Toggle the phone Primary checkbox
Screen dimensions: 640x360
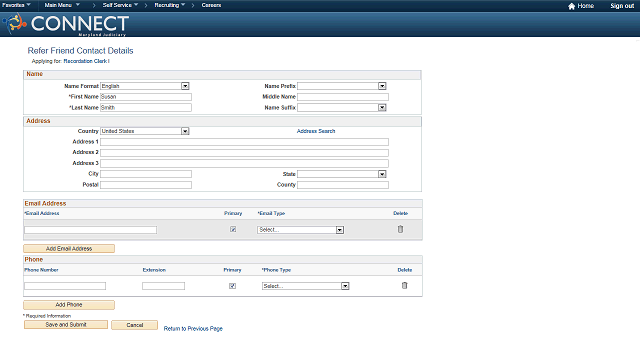pos(232,286)
